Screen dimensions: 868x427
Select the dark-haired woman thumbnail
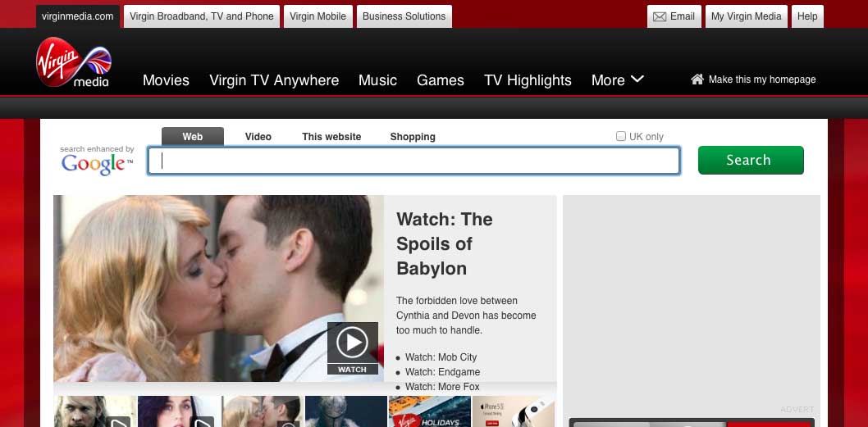179,411
